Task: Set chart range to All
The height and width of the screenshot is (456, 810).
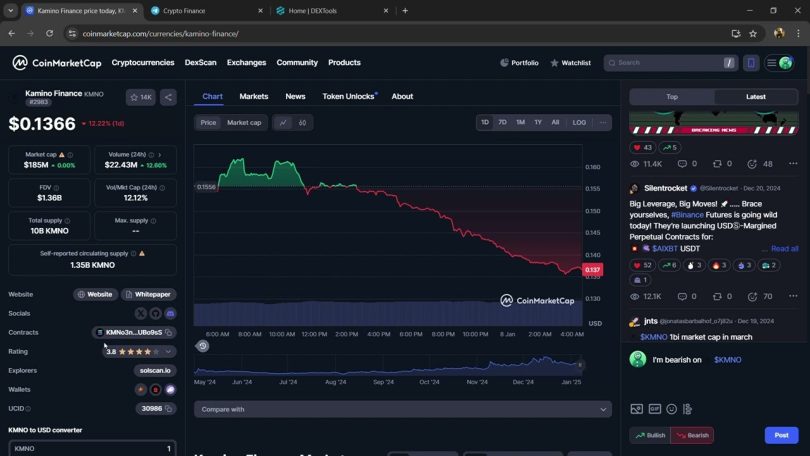Action: tap(555, 122)
